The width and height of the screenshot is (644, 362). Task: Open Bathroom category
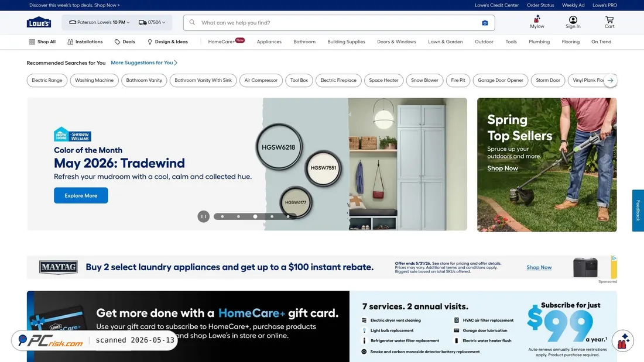coord(304,42)
